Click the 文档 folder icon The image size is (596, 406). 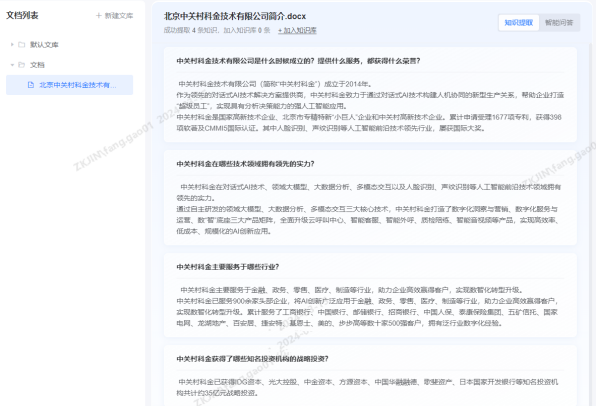point(22,65)
